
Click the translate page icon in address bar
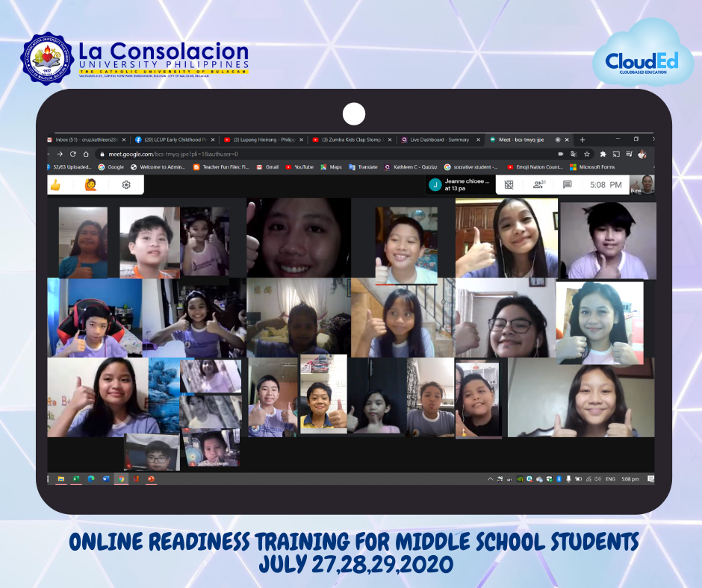[x=574, y=154]
